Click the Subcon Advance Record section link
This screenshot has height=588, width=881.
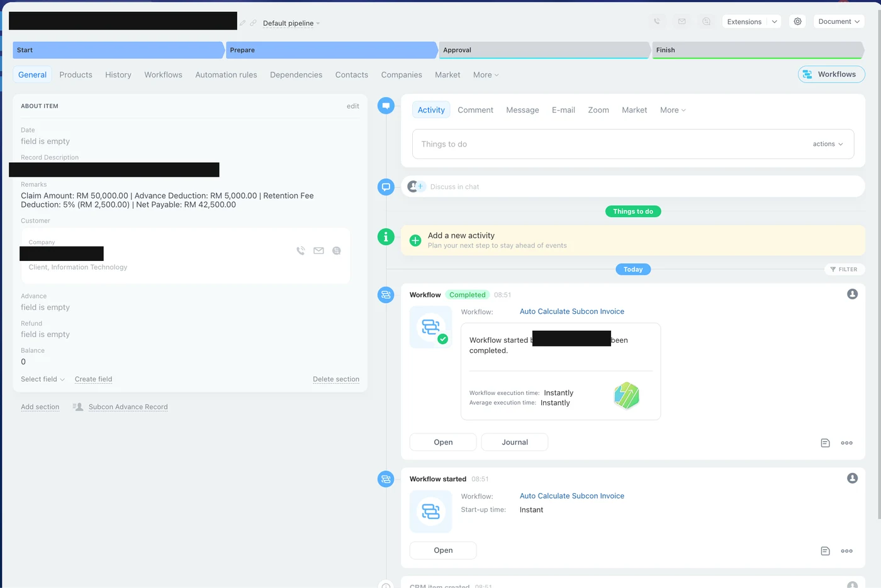[x=128, y=407]
